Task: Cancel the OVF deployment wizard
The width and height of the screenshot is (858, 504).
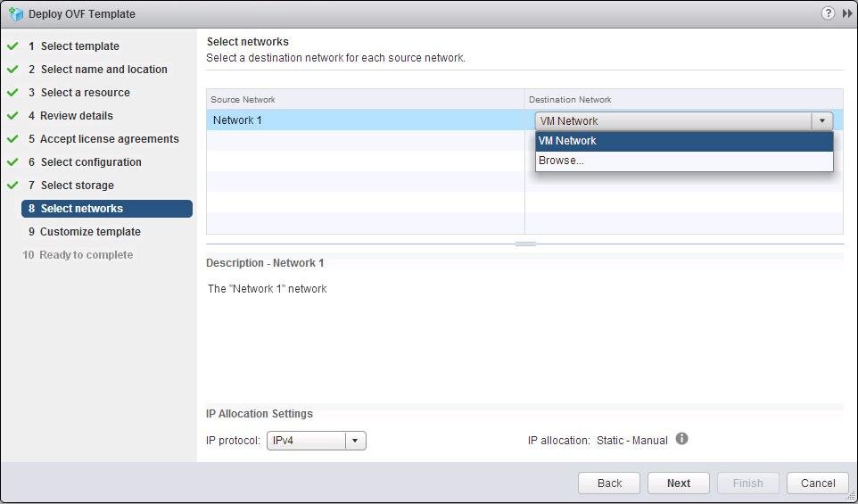Action: (817, 483)
